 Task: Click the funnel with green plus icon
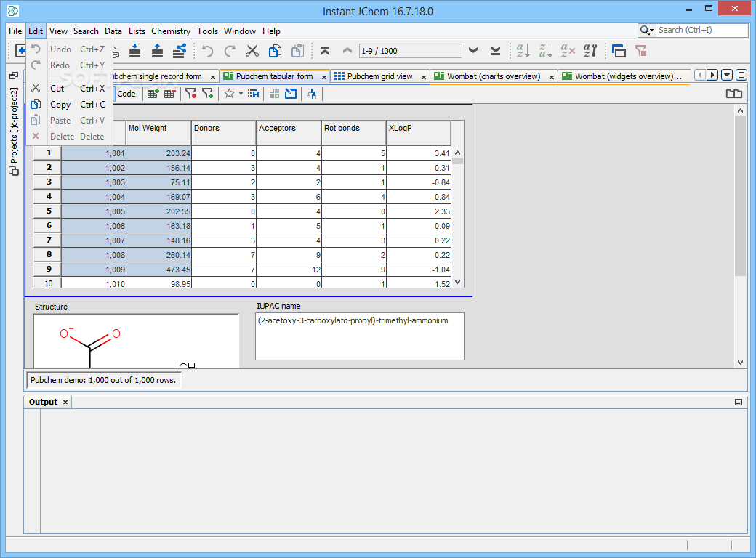click(207, 94)
